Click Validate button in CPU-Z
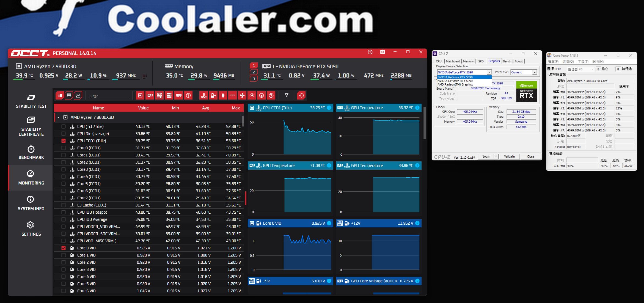Screen dimensions: 644x303 pyautogui.click(x=509, y=156)
